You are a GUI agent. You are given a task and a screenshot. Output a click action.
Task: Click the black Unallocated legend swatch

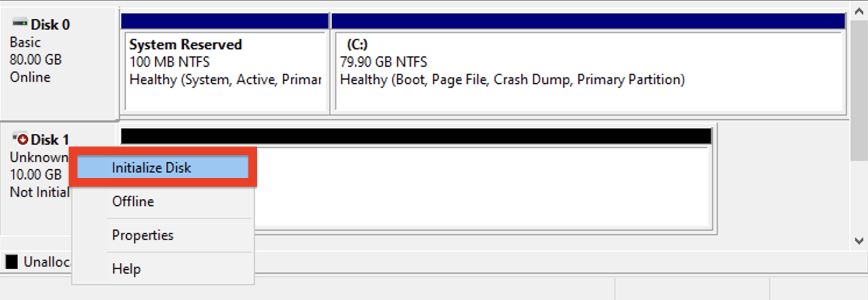[x=12, y=262]
